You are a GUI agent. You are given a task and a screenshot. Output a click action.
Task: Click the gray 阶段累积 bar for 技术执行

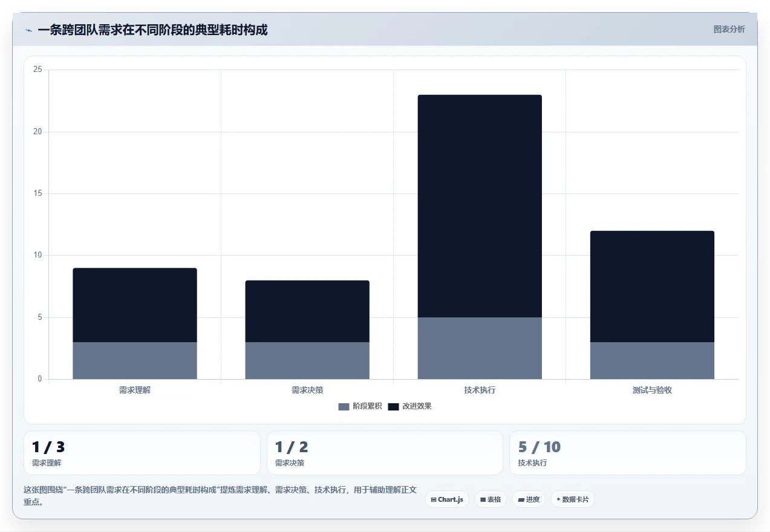tap(480, 348)
